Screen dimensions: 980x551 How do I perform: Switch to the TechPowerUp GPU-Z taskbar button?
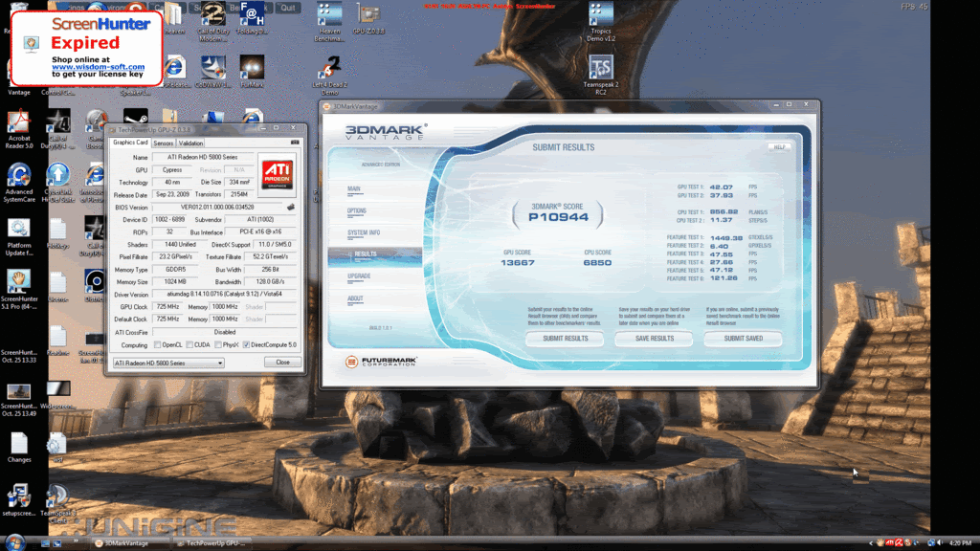[211, 543]
